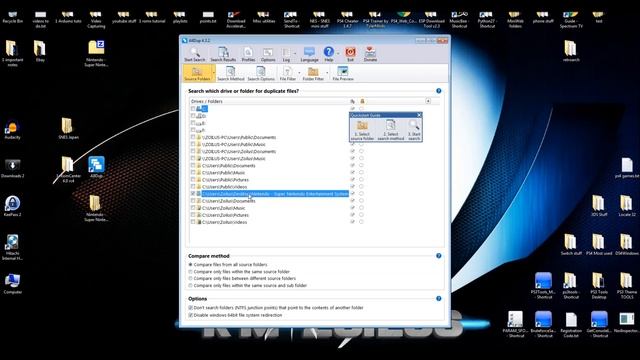Select Compare only files between different source folders
This screenshot has width=640, height=360.
point(190,279)
